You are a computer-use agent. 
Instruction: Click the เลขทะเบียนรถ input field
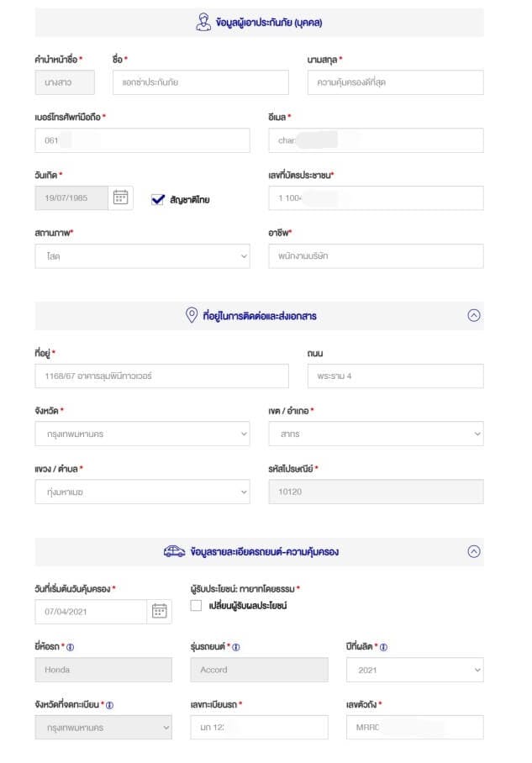[x=259, y=727]
